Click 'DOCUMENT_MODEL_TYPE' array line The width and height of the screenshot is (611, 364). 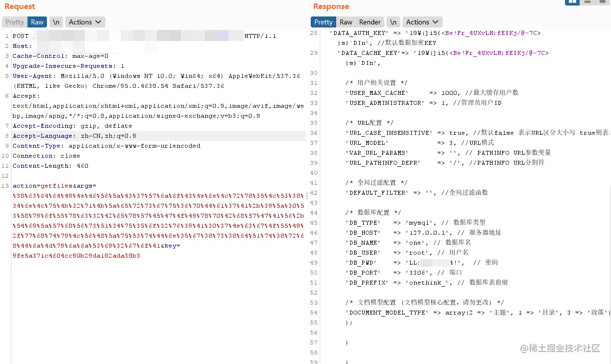point(478,313)
